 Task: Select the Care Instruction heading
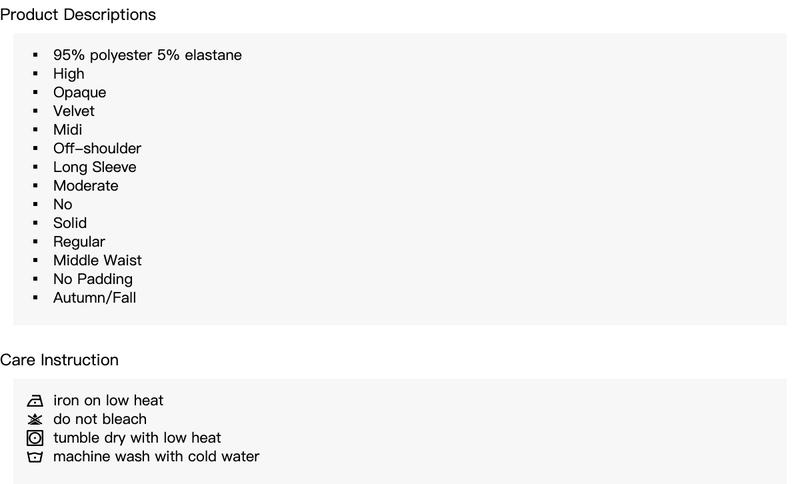point(59,360)
